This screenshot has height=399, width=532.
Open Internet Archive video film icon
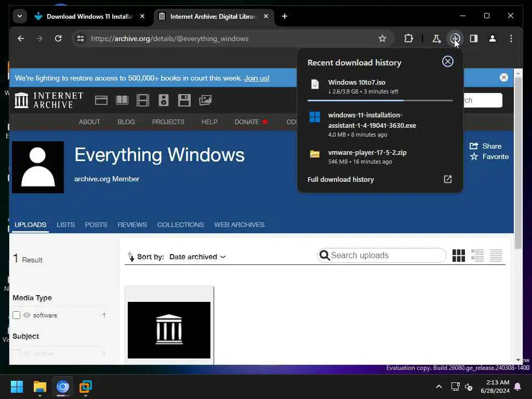click(x=143, y=100)
